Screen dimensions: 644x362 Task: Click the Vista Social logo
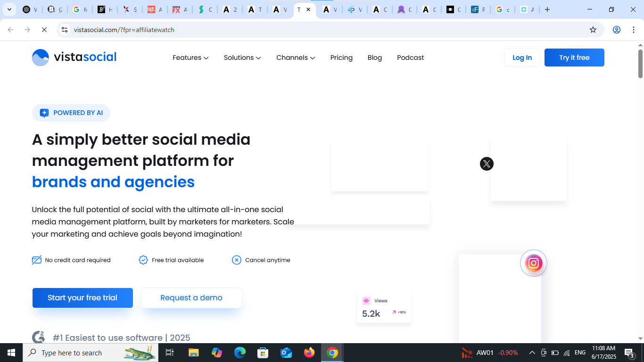74,58
